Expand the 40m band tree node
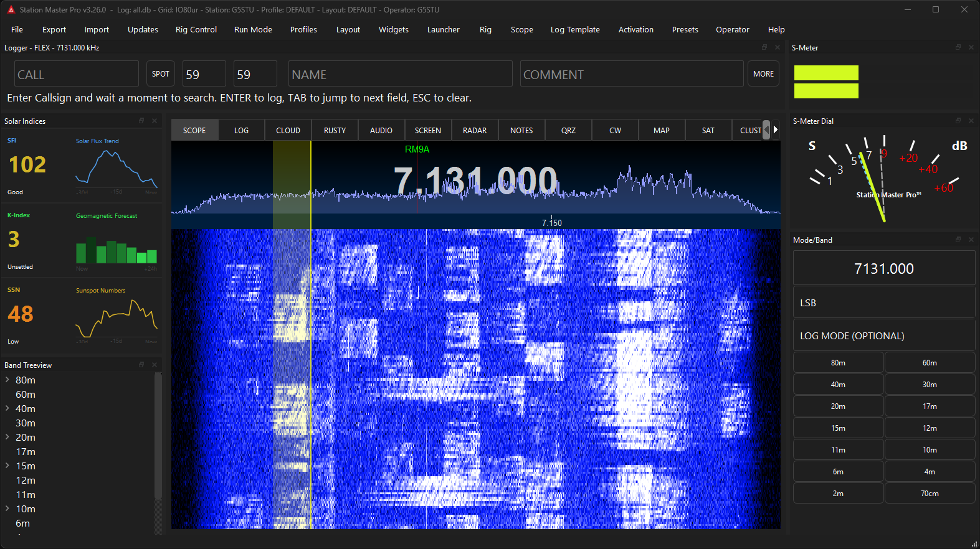This screenshot has height=549, width=980. tap(7, 408)
